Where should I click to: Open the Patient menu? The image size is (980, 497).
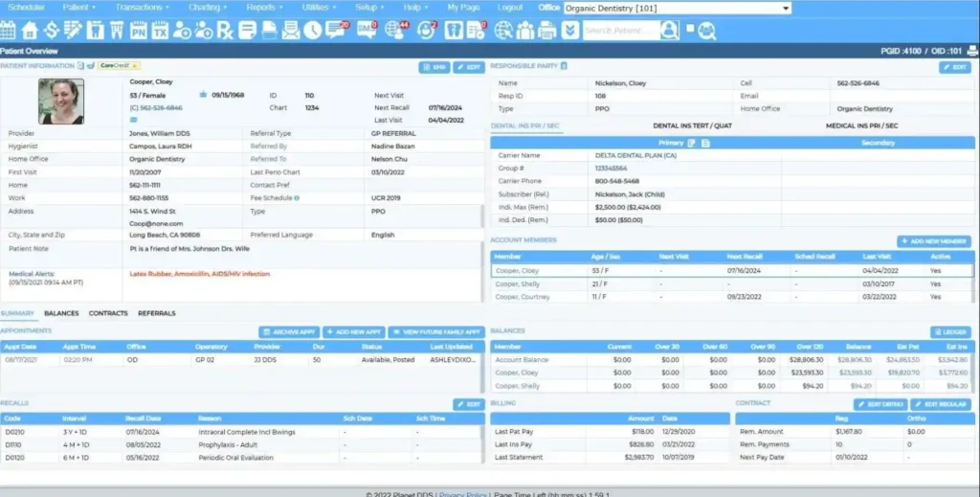coord(78,8)
